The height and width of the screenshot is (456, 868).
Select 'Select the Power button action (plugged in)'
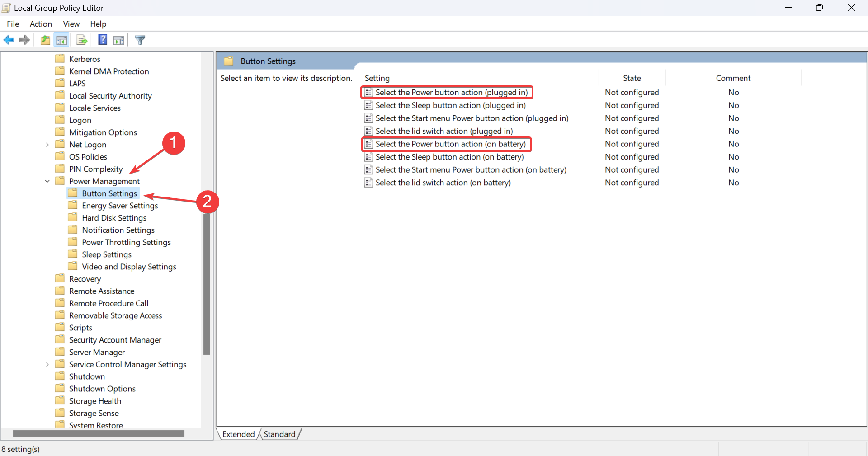tap(452, 92)
